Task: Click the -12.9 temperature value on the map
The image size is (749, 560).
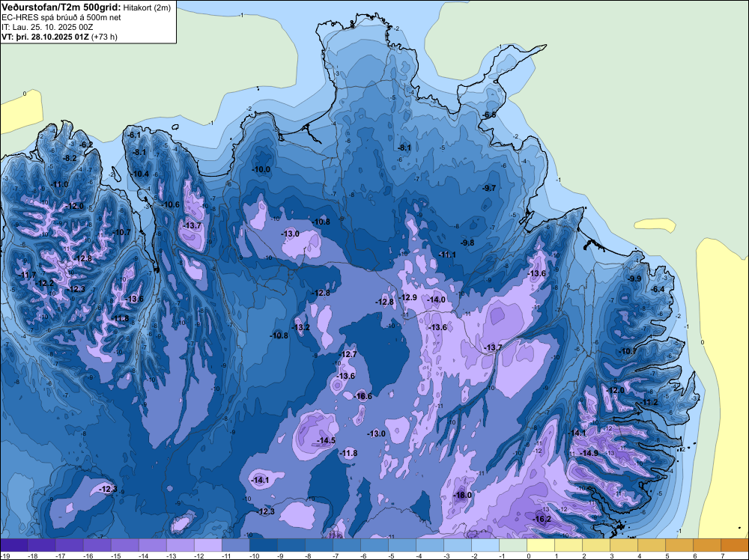Action: click(408, 297)
